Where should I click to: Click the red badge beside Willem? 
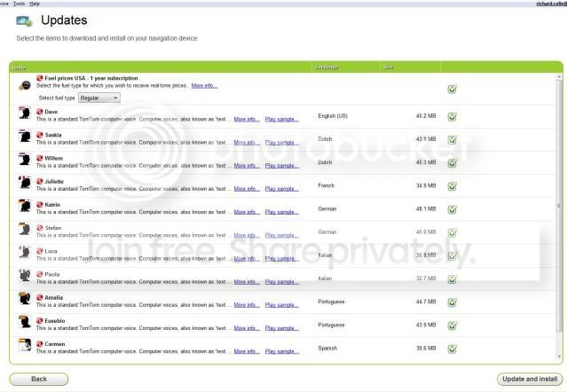click(x=40, y=158)
